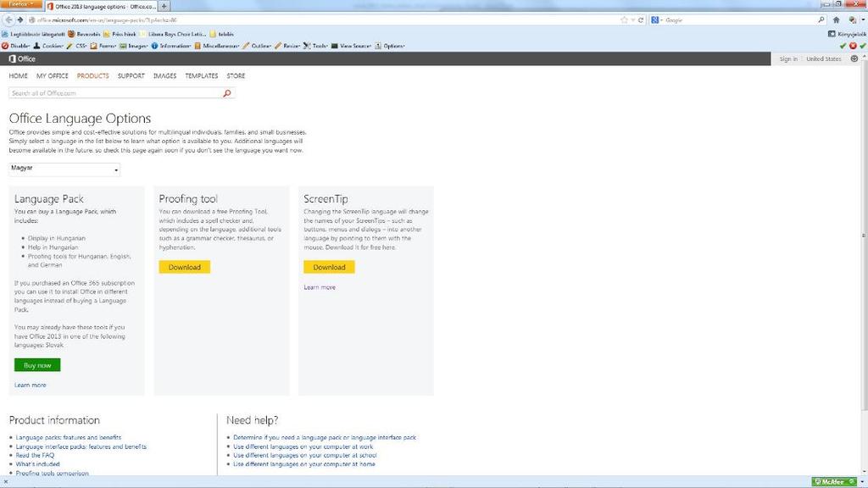The width and height of the screenshot is (868, 488).
Task: Open Language interface packs: features and benefits
Action: (x=81, y=446)
